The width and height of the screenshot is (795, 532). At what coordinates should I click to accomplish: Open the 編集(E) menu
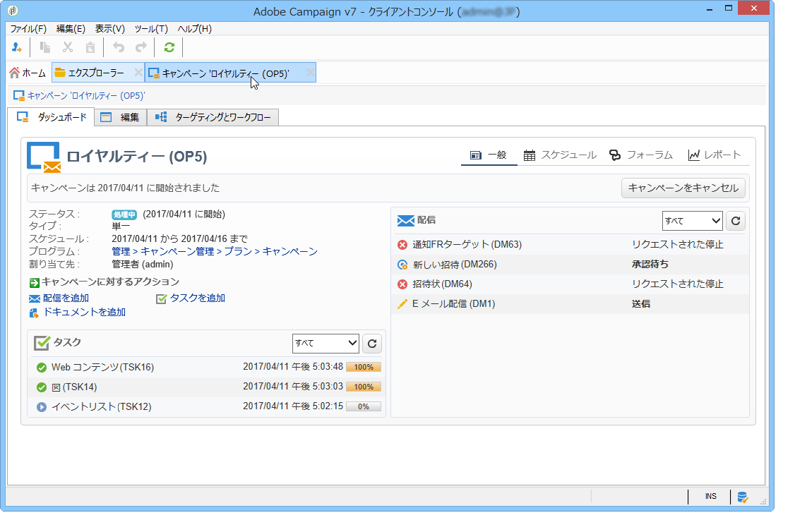(x=71, y=29)
